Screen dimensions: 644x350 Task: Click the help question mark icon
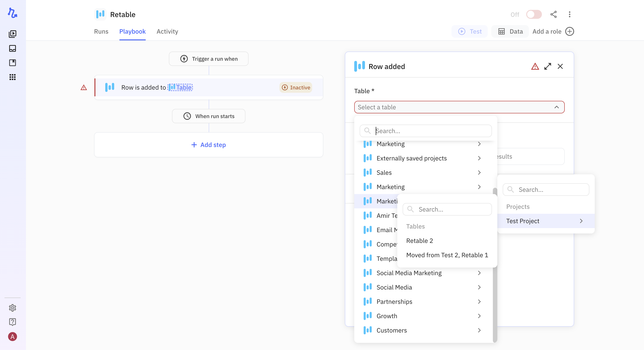point(13,322)
